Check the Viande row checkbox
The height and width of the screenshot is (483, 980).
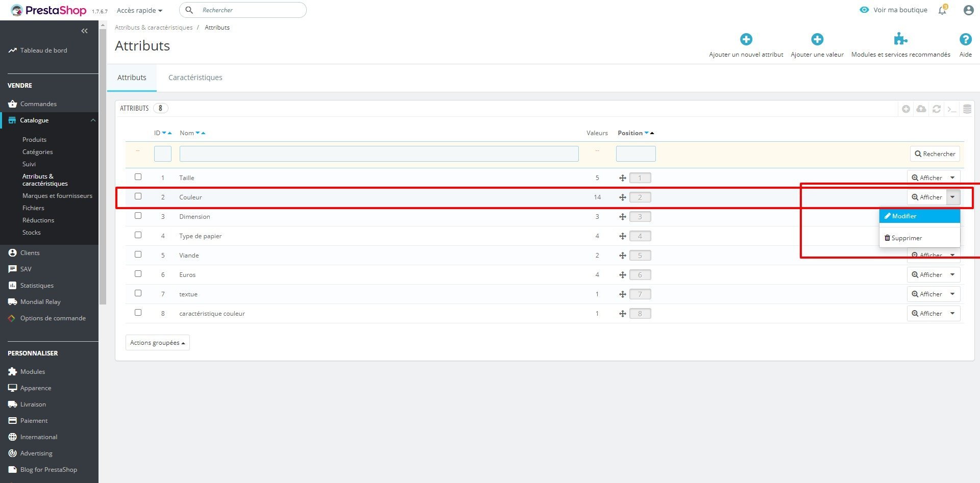pyautogui.click(x=138, y=255)
